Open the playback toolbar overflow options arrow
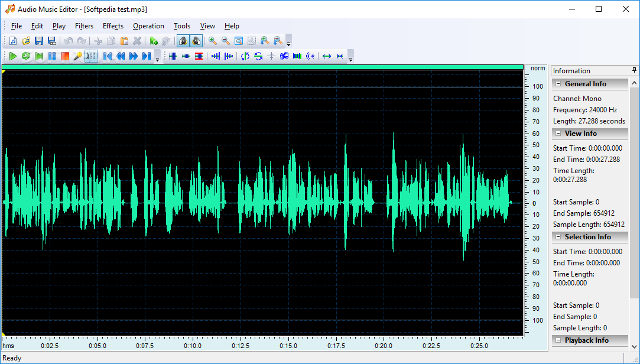This screenshot has height=364, width=640. click(x=157, y=56)
